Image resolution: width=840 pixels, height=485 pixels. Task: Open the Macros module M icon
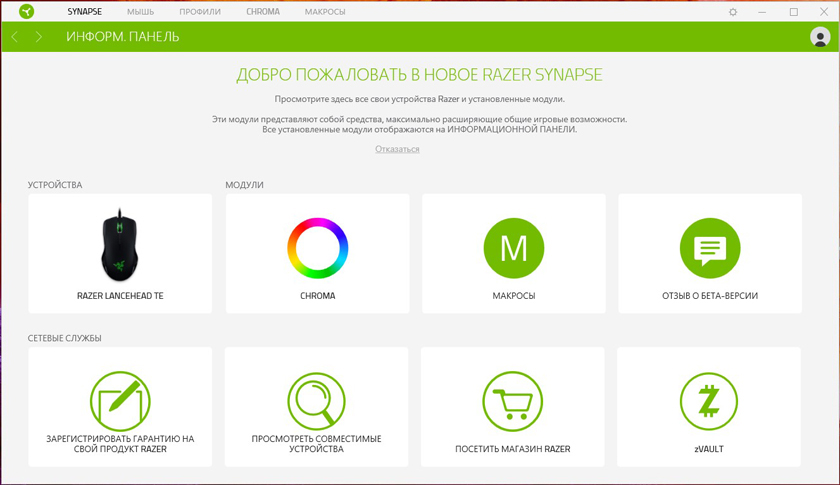coord(514,248)
